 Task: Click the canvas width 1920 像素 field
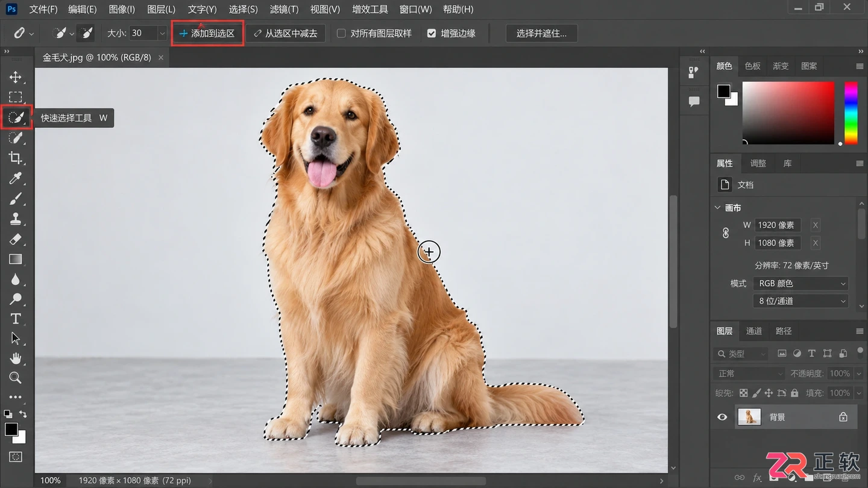778,225
